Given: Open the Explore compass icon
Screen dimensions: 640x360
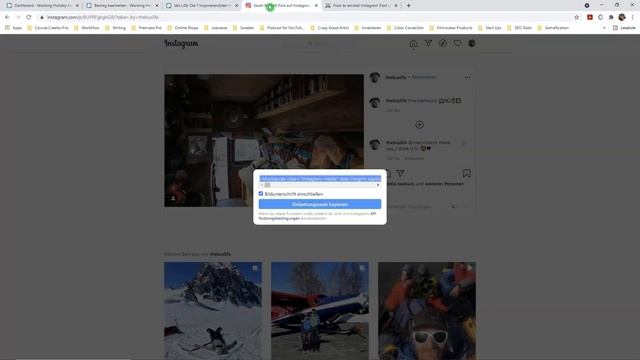Looking at the screenshot, I should pos(442,43).
